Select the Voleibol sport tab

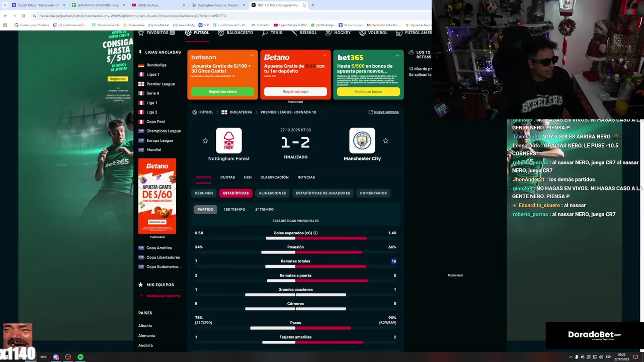click(373, 33)
